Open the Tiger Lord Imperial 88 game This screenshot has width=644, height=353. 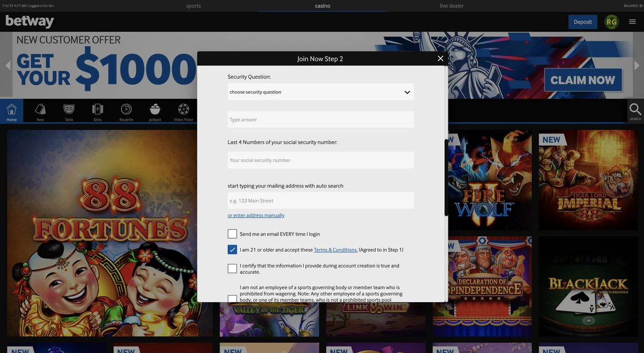coord(589,180)
